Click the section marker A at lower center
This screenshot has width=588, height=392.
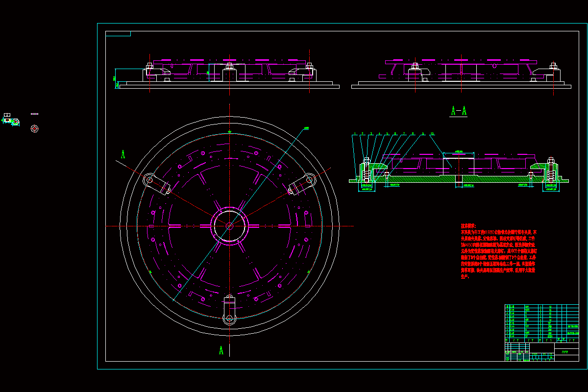[221, 350]
